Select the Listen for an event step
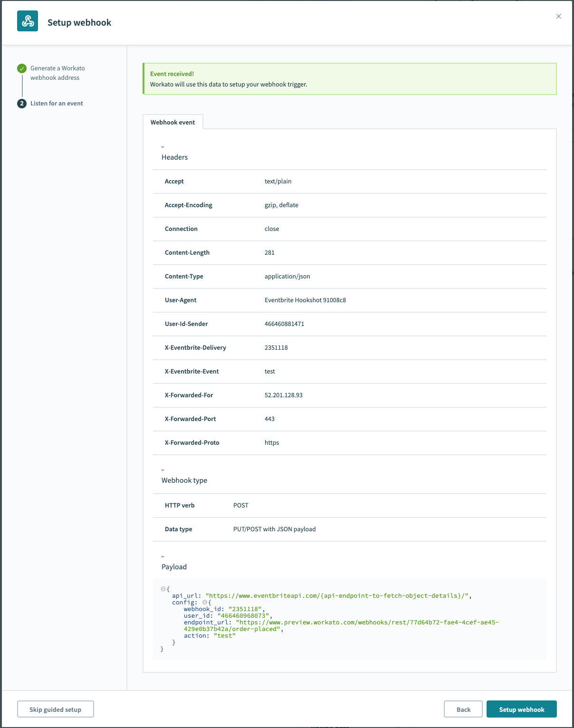This screenshot has width=574, height=728. (57, 103)
